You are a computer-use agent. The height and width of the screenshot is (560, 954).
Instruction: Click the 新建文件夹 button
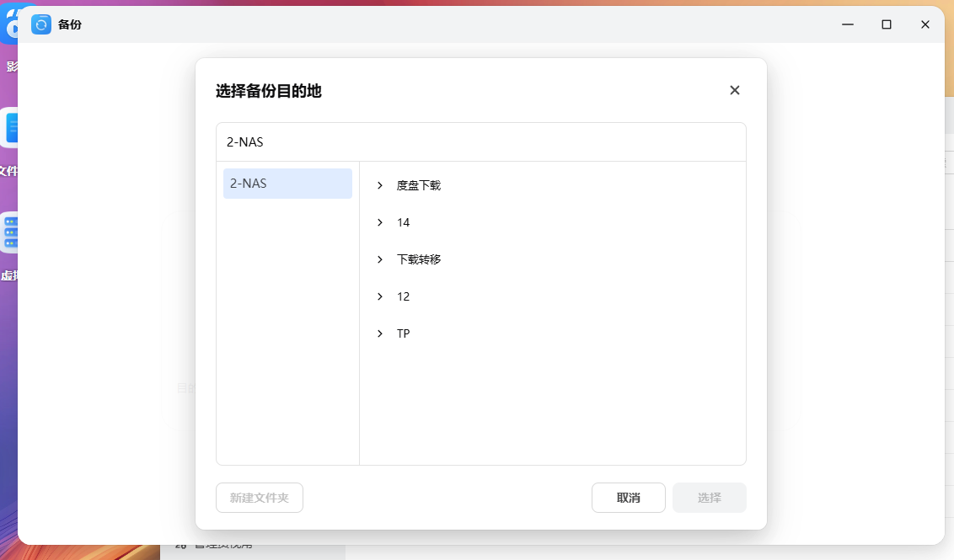(x=260, y=498)
